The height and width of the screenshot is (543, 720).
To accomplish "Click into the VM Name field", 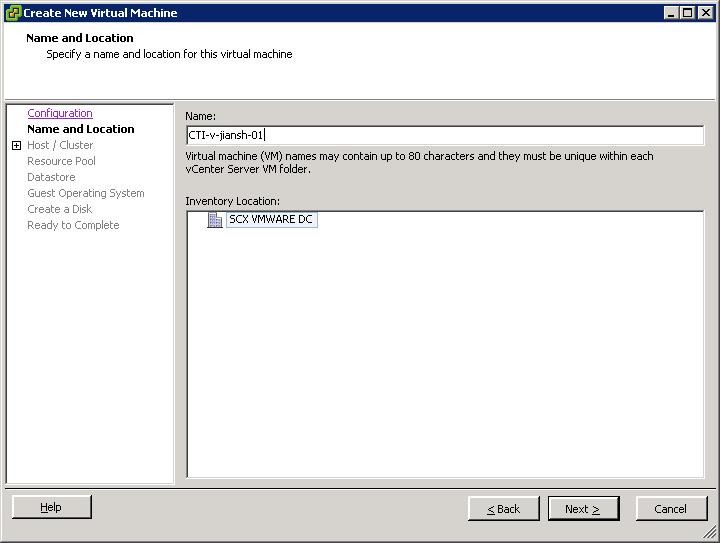I will (x=444, y=135).
